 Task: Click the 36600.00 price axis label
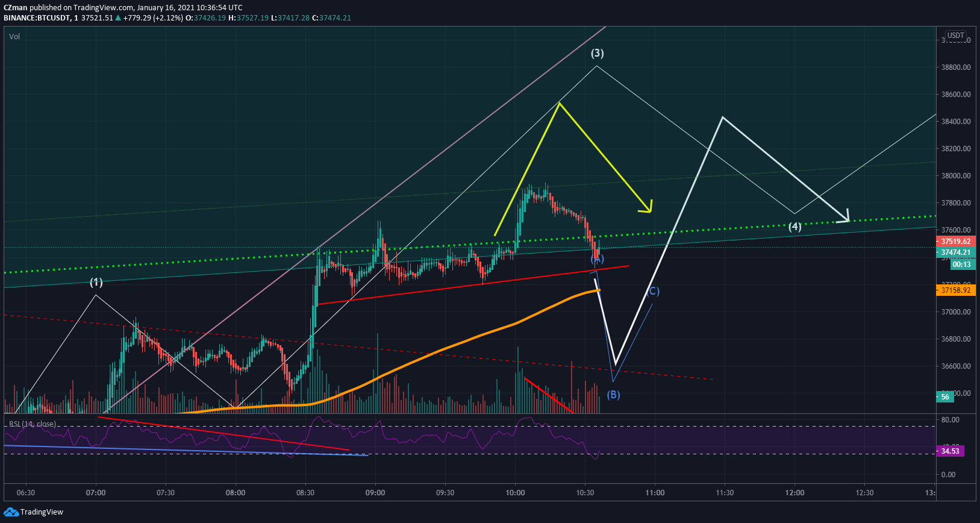(x=956, y=366)
